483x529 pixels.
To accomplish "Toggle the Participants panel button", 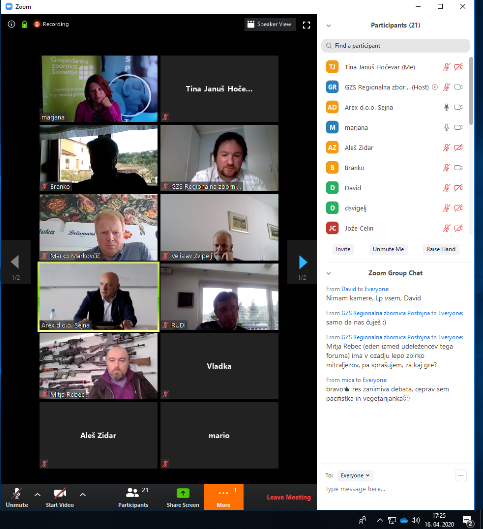I will pyautogui.click(x=133, y=497).
